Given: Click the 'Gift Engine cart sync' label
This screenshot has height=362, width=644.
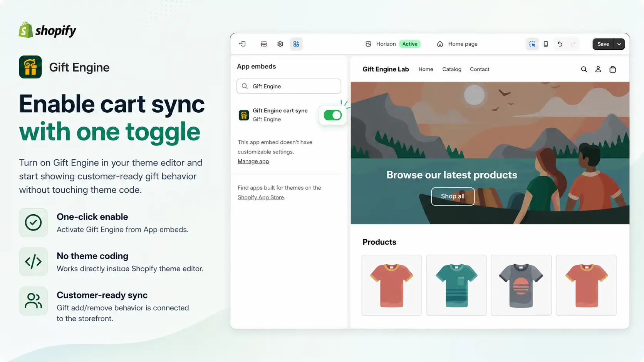Looking at the screenshot, I should (x=280, y=110).
